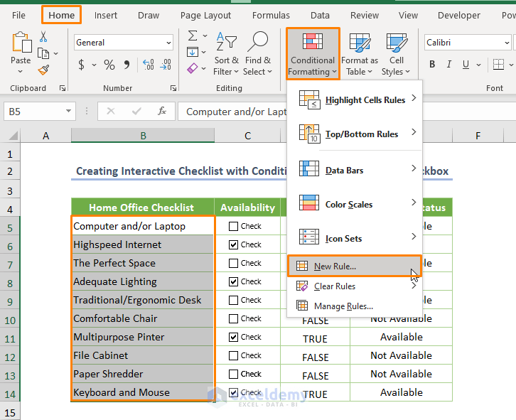Viewport: 516px width, 420px height.
Task: Expand the AutoSum options arrow
Action: click(205, 36)
